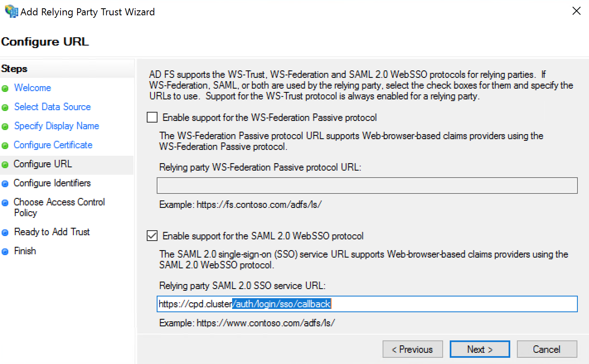Open the Select Data Source step
The width and height of the screenshot is (589, 364).
coord(52,107)
